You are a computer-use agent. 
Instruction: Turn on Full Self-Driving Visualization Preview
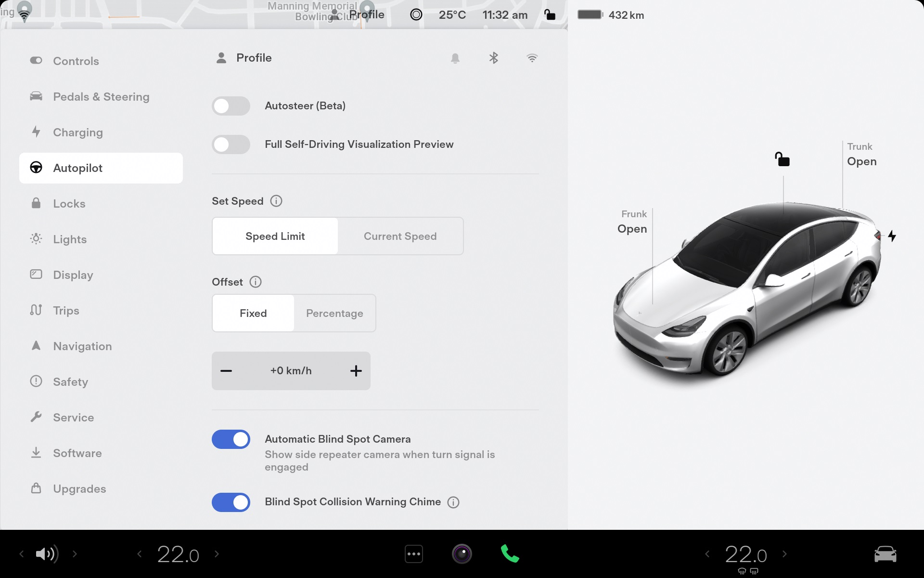(x=231, y=144)
